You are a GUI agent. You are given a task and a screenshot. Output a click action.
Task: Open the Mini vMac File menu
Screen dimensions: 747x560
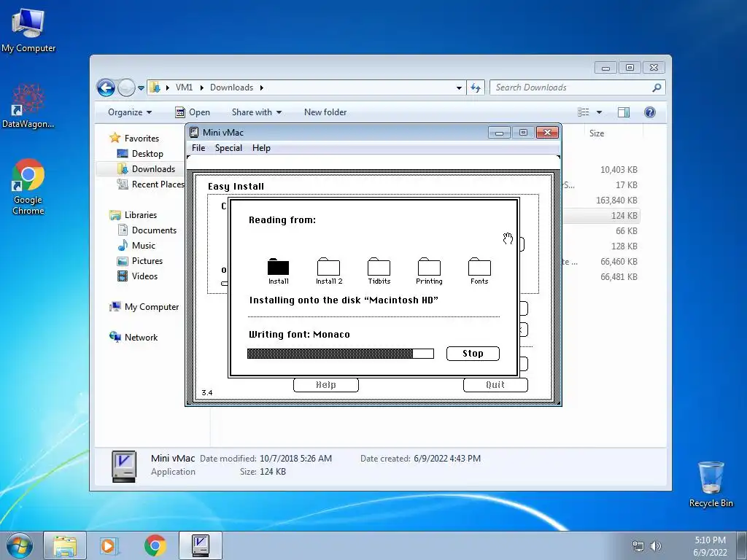198,148
